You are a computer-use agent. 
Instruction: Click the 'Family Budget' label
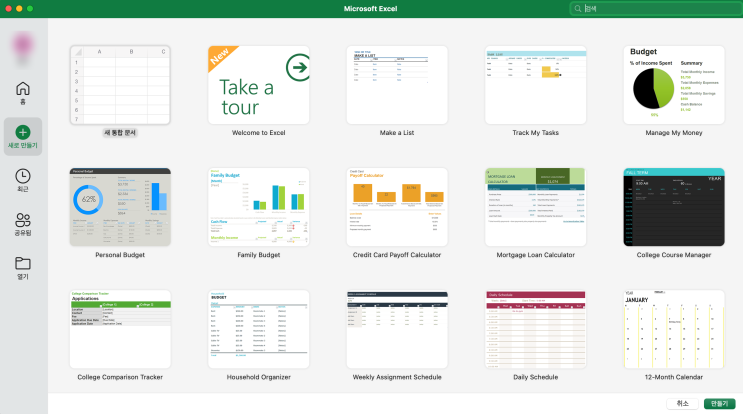[x=259, y=255]
